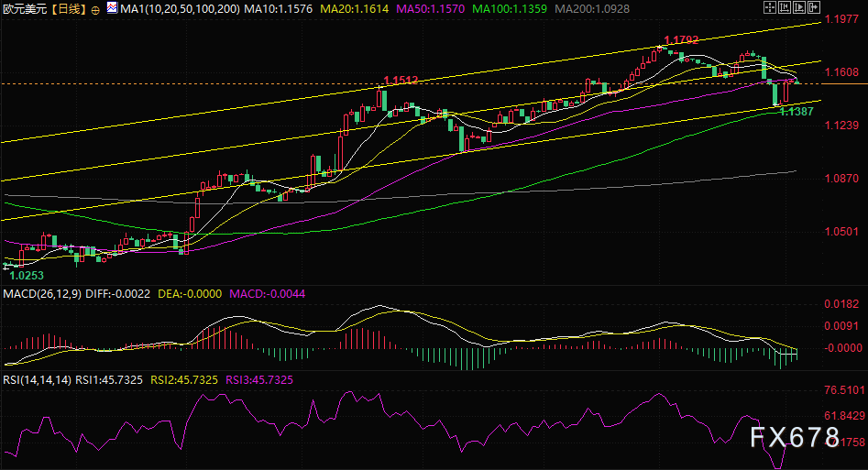Toggle the MA10 line label
The image size is (868, 470).
coord(279,9)
